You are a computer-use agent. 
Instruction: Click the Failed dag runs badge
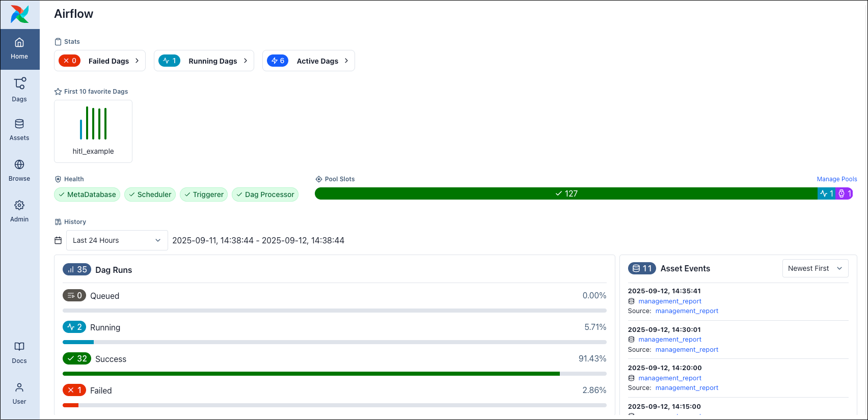pyautogui.click(x=74, y=390)
